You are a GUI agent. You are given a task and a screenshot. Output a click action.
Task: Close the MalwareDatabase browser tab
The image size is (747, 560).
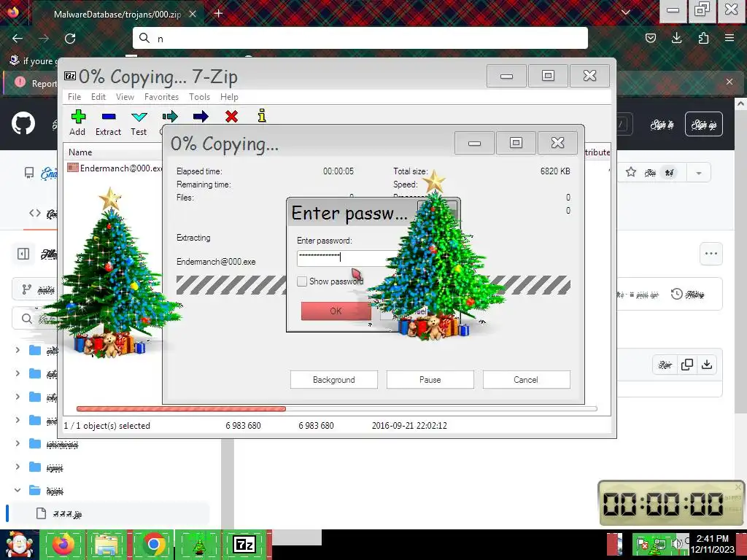193,15
